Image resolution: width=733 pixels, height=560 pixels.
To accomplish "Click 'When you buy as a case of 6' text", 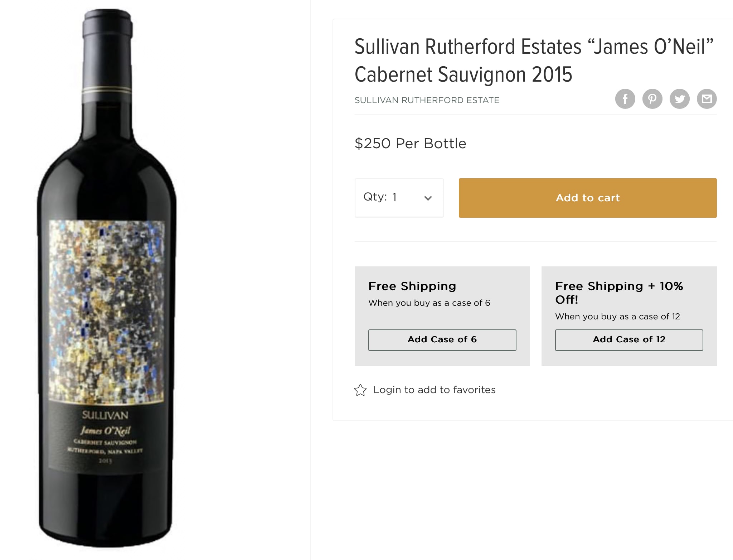I will pyautogui.click(x=429, y=303).
